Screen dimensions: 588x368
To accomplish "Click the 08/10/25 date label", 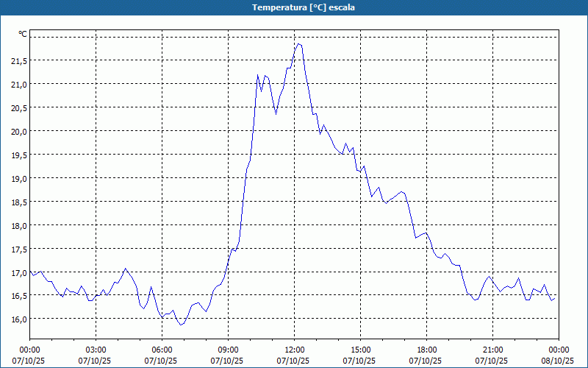I will 558,361.
